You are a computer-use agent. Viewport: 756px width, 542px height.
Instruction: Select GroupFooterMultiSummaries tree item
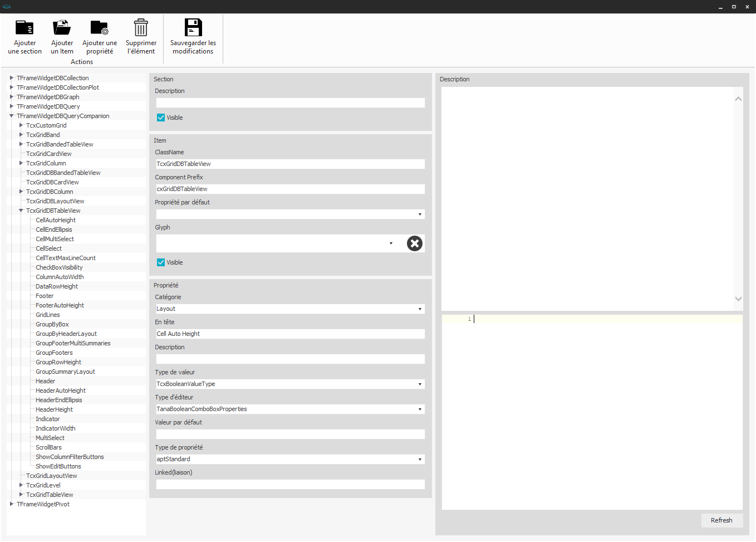pyautogui.click(x=73, y=343)
